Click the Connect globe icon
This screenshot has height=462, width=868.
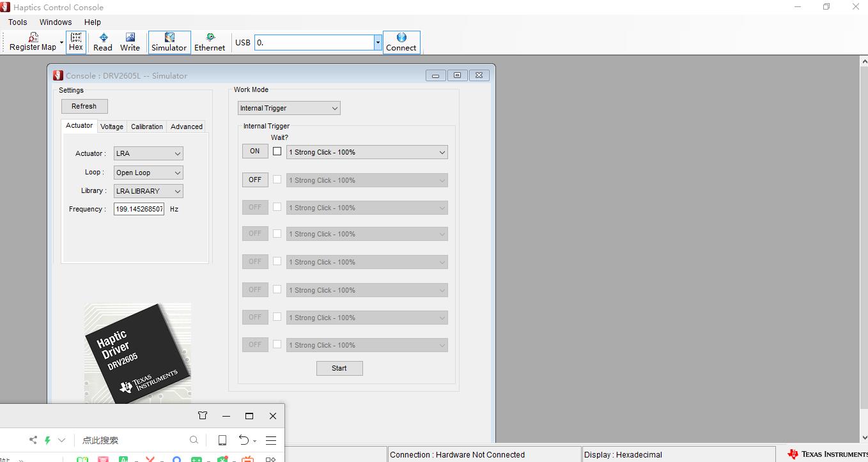pyautogui.click(x=401, y=42)
